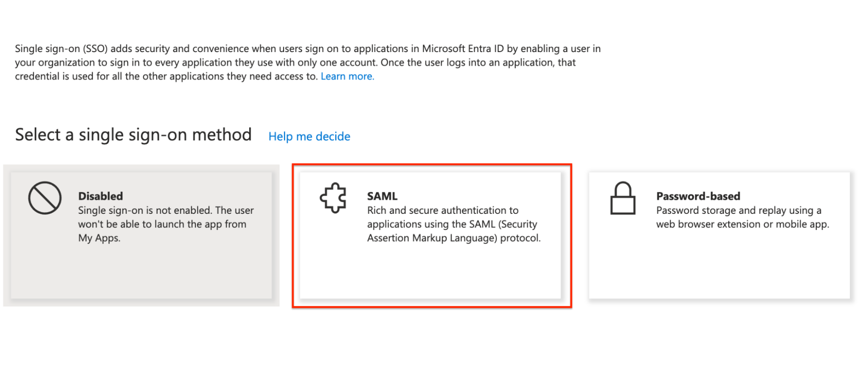Open the "Help me decide" link

coord(309,137)
